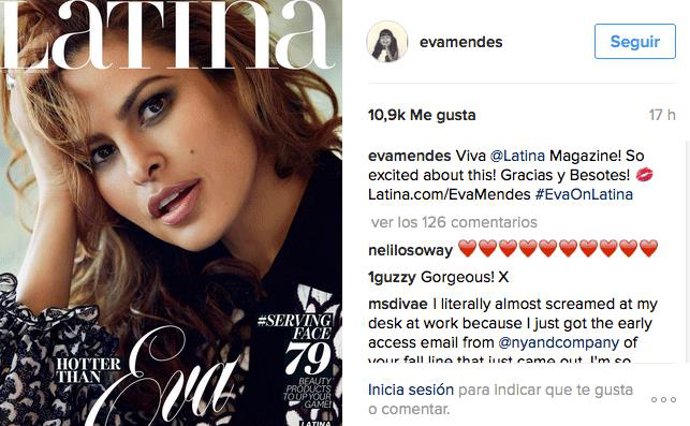Open the @Latina mention in caption
Screen dimensions: 690x426
click(517, 156)
